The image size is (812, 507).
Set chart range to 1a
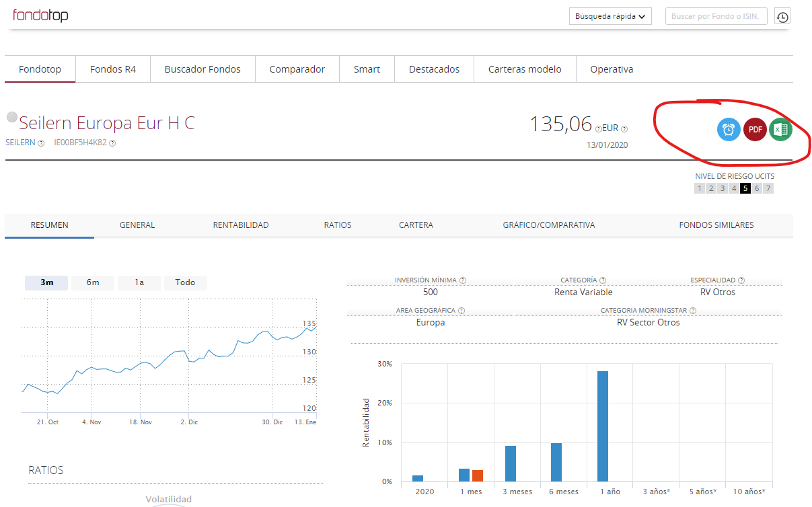(x=139, y=282)
